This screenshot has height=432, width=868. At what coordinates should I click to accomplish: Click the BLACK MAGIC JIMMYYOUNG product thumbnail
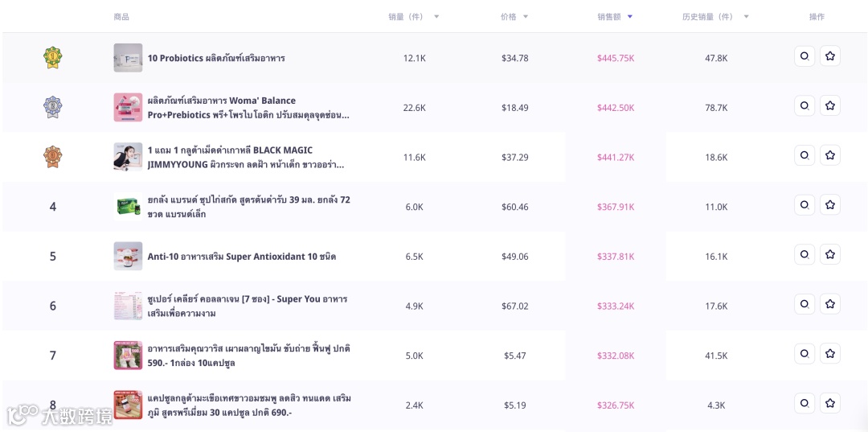click(128, 157)
